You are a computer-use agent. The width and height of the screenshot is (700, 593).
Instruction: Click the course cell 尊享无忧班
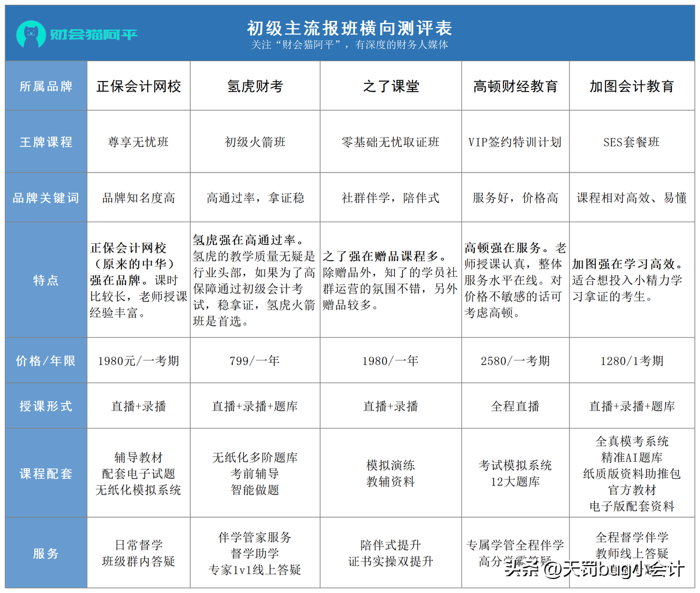click(139, 142)
